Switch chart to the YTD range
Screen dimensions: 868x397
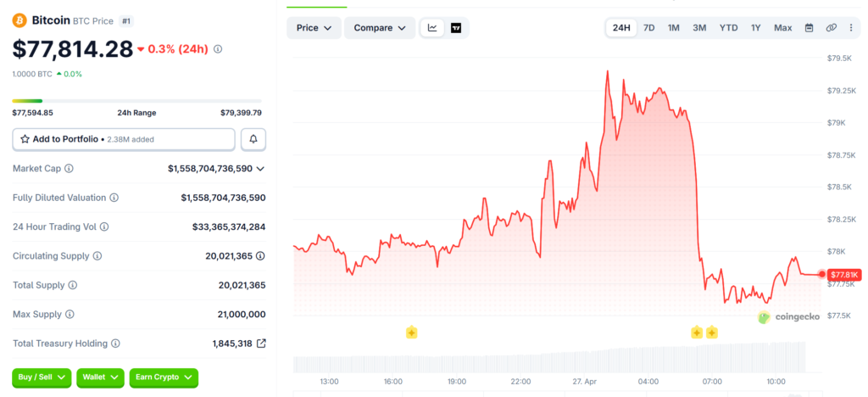coord(728,28)
